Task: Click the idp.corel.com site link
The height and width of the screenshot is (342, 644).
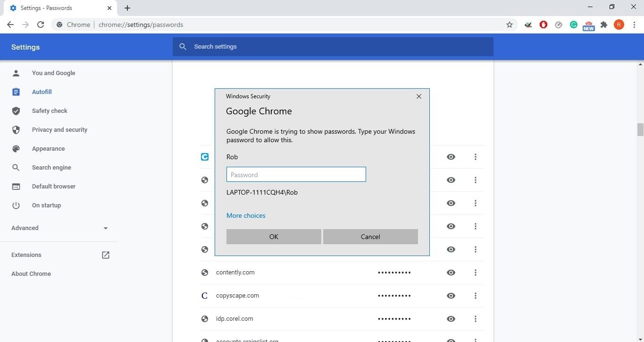Action: (x=234, y=319)
